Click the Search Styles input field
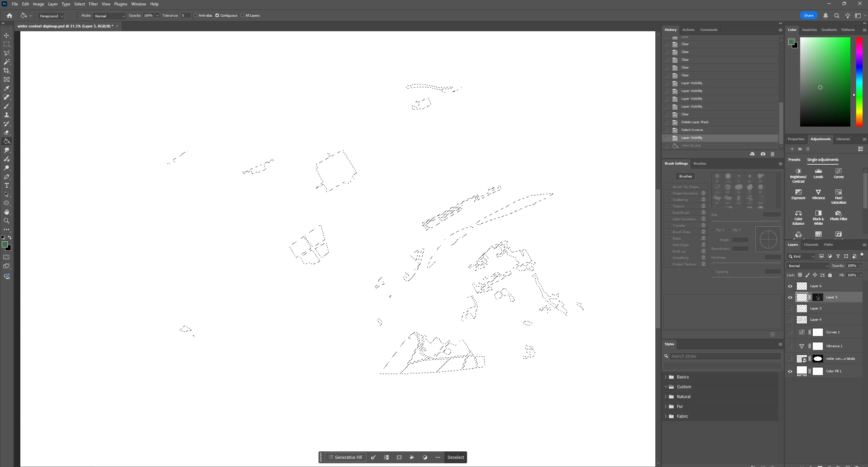The width and height of the screenshot is (868, 467). (724, 356)
